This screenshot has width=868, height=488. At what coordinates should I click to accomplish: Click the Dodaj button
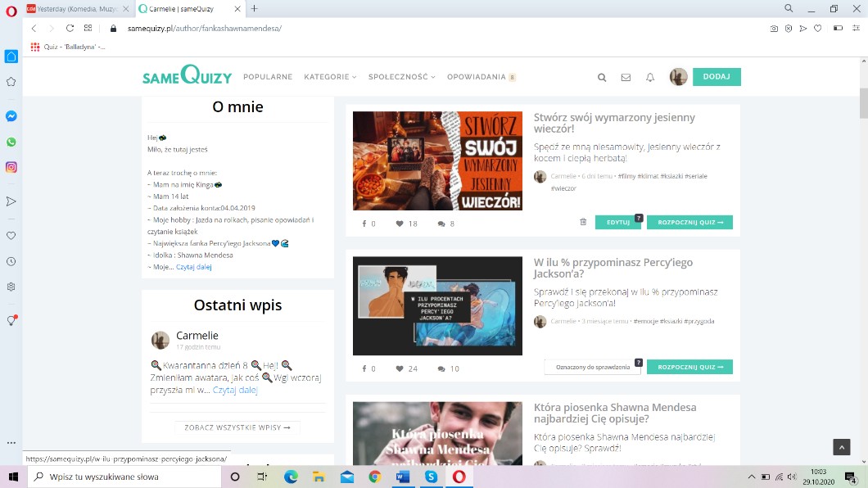pyautogui.click(x=717, y=77)
